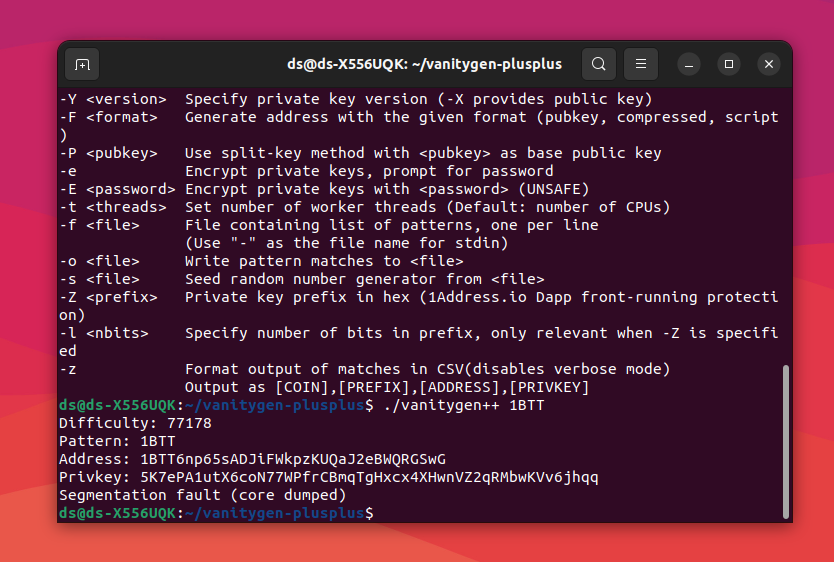Click the terminal vertical scrollbar
This screenshot has width=834, height=562.
[786, 441]
